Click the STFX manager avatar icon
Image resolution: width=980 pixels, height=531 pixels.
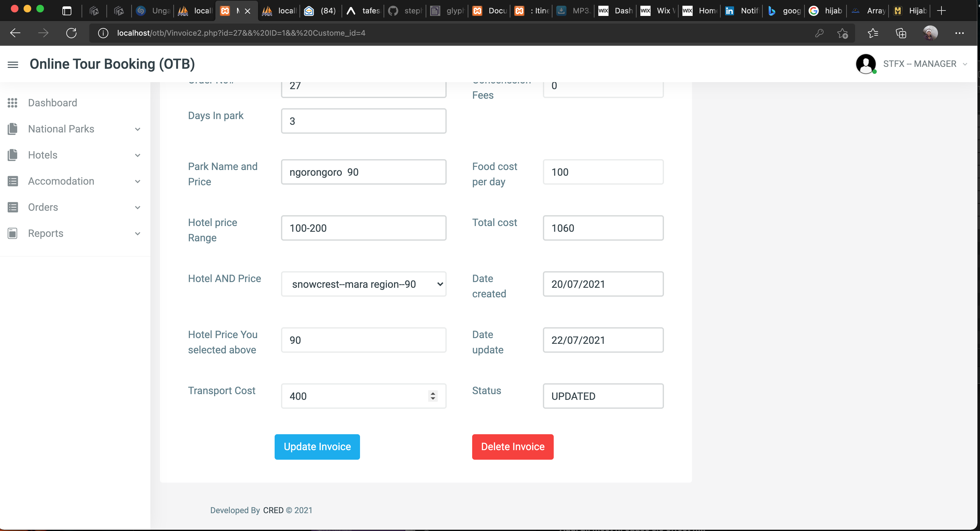click(866, 64)
